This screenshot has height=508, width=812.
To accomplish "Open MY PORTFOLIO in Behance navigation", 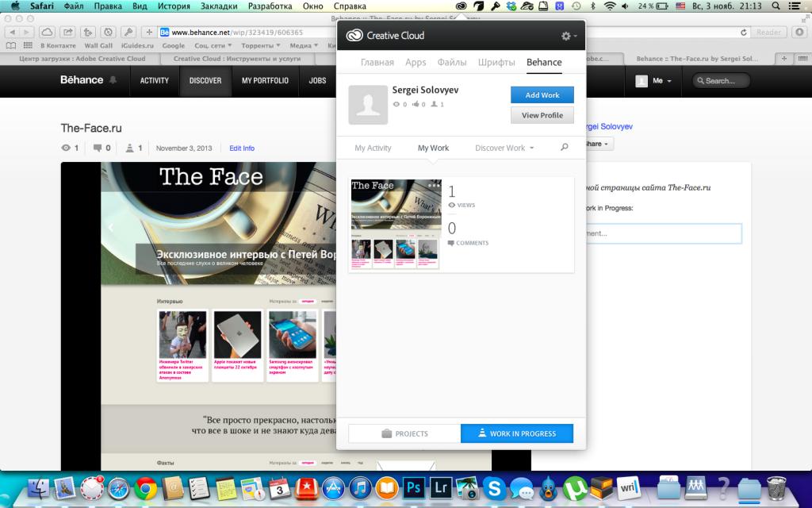I will point(265,80).
